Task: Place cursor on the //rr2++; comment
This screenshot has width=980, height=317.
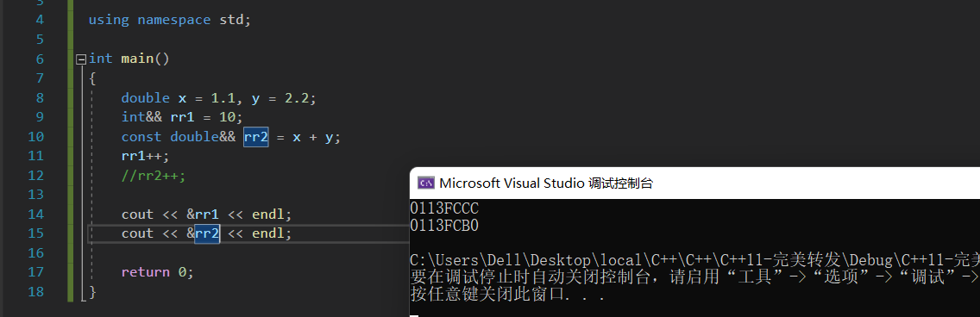Action: tap(154, 176)
